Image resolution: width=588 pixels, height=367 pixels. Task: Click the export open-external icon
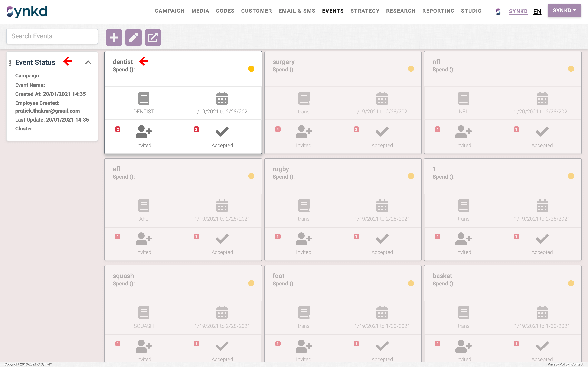tap(153, 37)
